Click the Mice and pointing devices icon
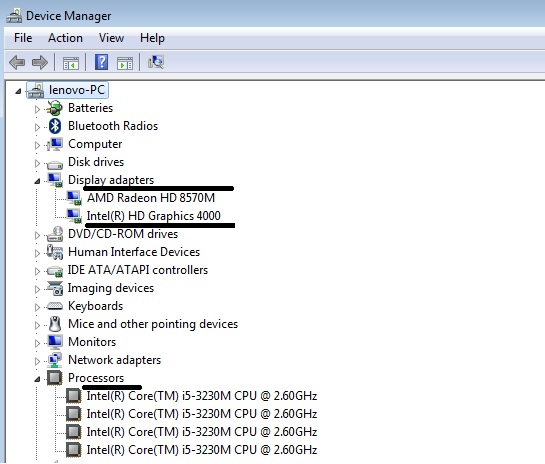Image resolution: width=545 pixels, height=464 pixels. [55, 324]
